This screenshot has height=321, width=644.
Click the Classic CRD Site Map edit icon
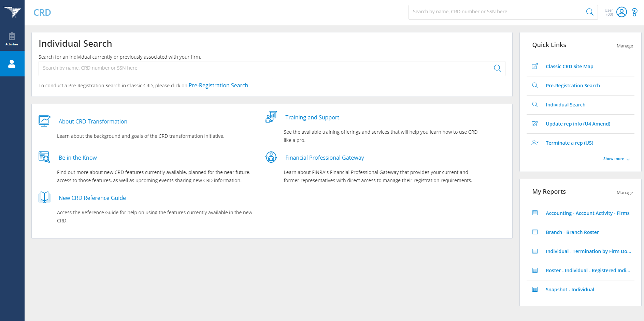coord(535,66)
